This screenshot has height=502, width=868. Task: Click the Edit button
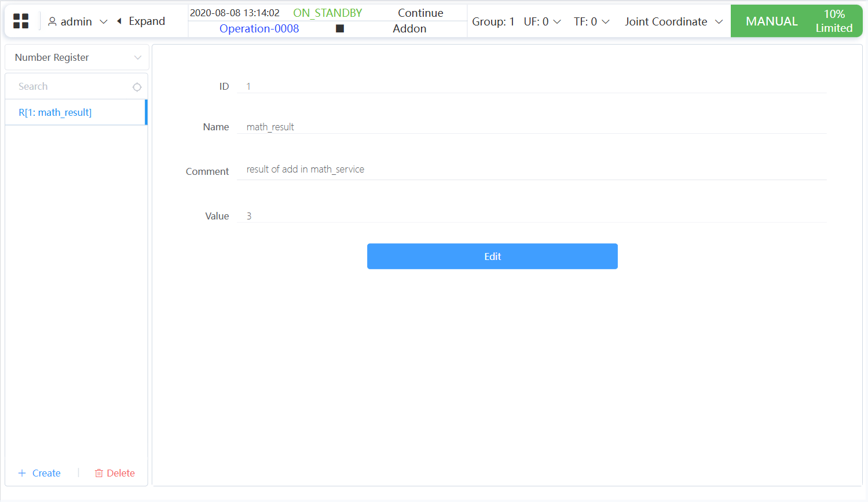[x=492, y=257]
